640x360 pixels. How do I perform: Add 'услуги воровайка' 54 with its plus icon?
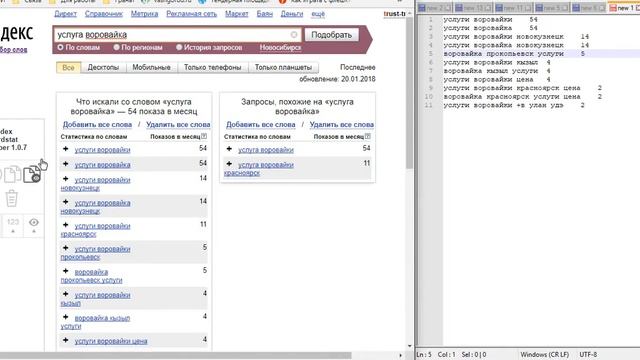click(x=66, y=164)
